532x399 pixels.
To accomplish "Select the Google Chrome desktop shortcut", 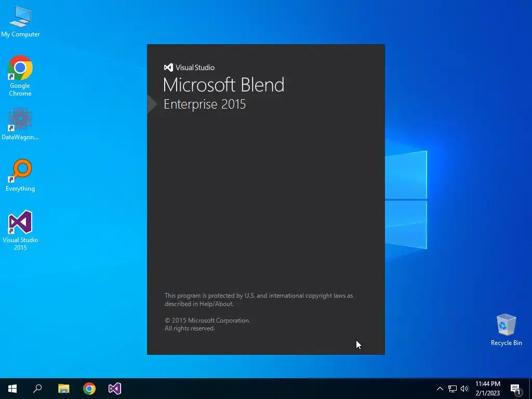I will click(20, 76).
